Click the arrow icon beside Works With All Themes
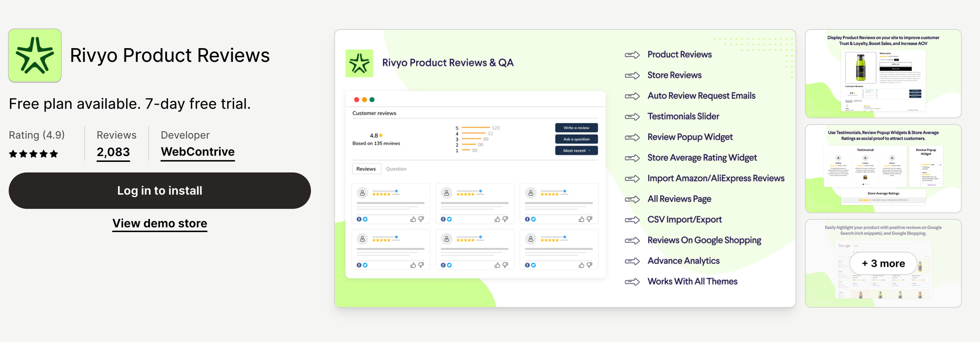 [x=632, y=282]
